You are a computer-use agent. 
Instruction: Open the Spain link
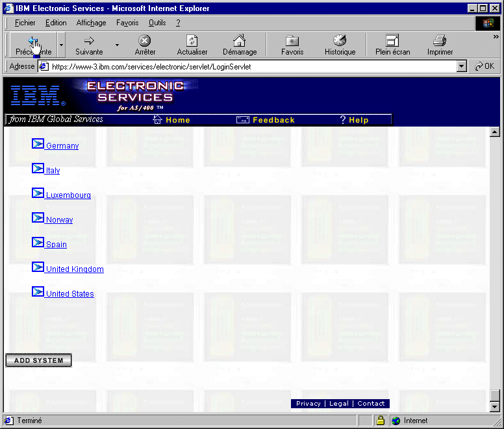(57, 245)
